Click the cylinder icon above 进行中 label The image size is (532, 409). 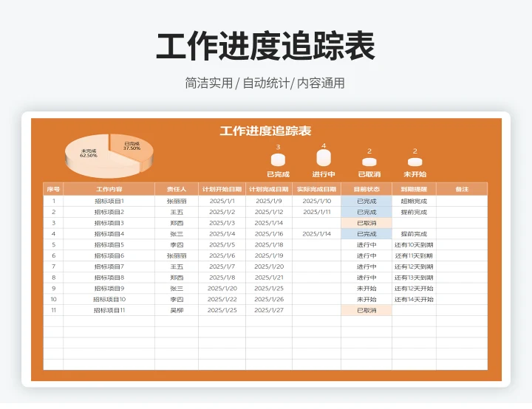click(x=324, y=158)
